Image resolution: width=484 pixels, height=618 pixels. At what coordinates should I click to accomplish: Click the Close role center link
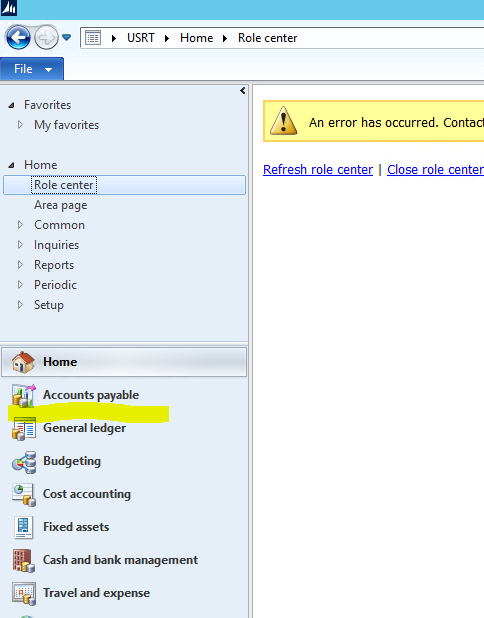(436, 169)
